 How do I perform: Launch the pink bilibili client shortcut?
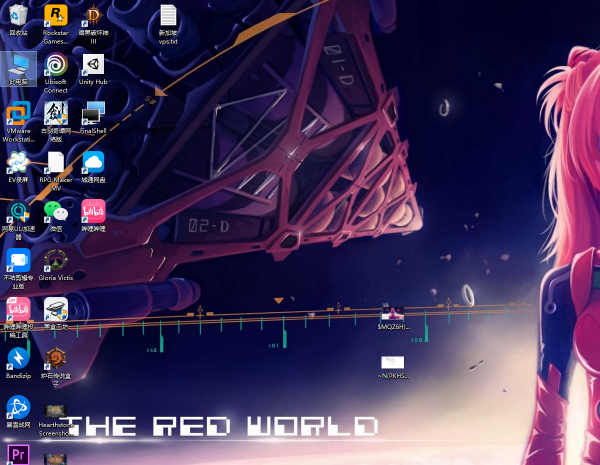tap(93, 211)
